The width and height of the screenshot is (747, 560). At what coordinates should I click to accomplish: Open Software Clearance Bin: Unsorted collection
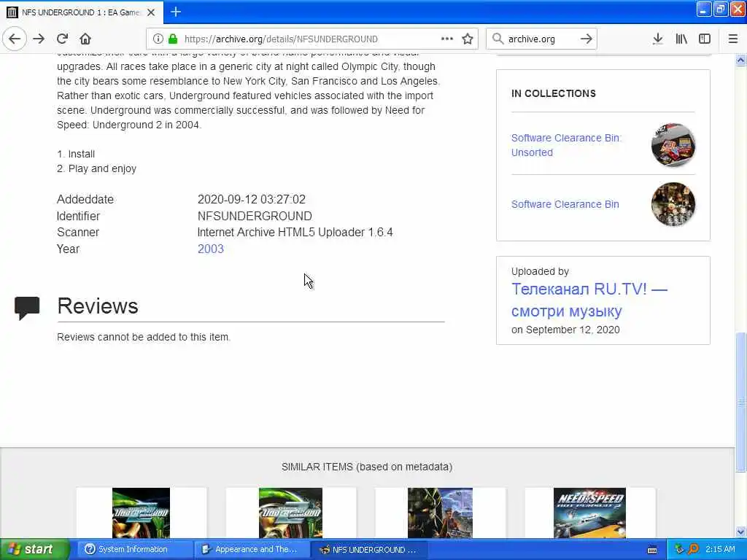pos(566,145)
